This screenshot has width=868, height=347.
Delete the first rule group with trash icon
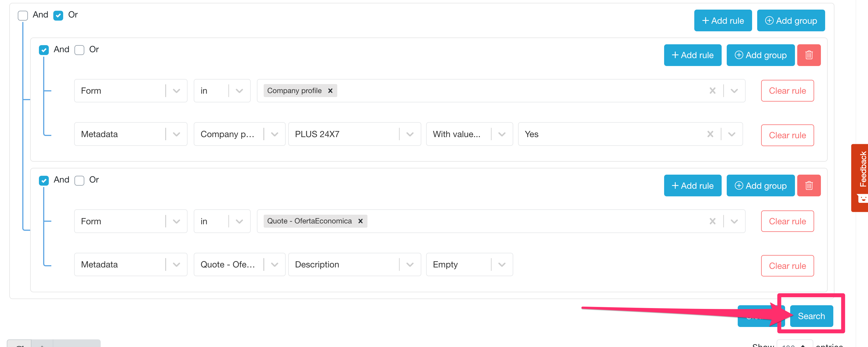809,55
